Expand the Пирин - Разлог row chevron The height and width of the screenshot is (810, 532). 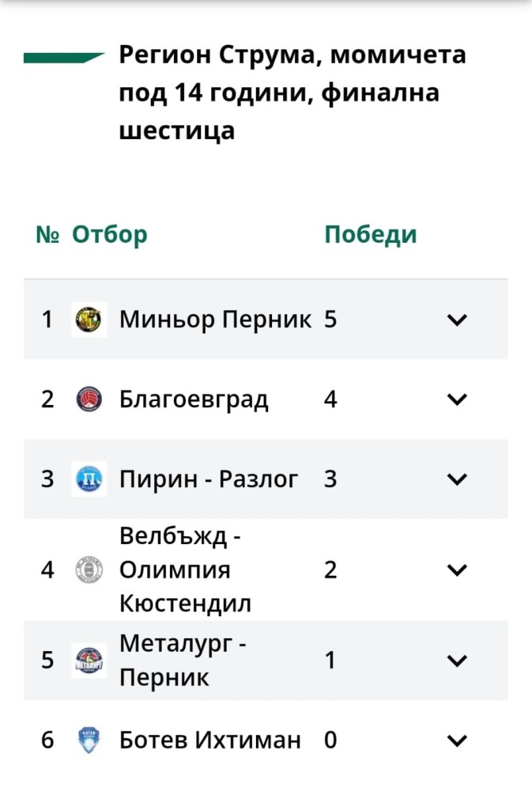point(457,479)
